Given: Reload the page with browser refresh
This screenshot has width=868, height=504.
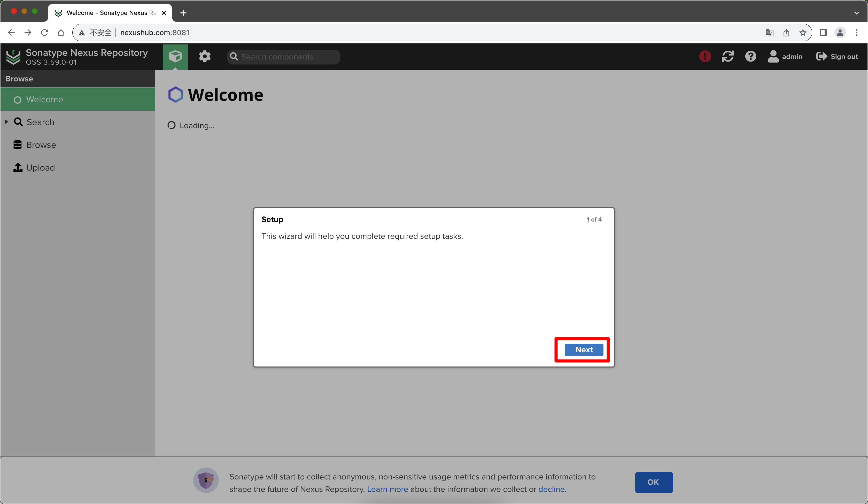Looking at the screenshot, I should (x=44, y=32).
